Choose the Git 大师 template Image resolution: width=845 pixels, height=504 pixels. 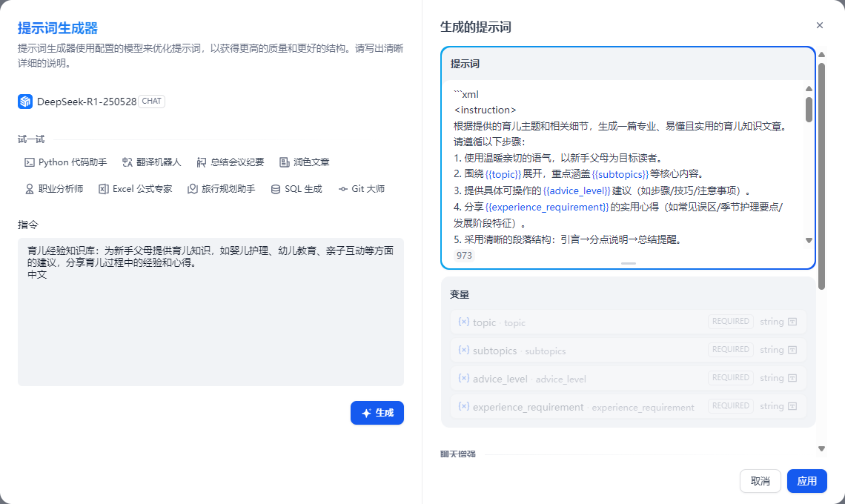pos(362,189)
